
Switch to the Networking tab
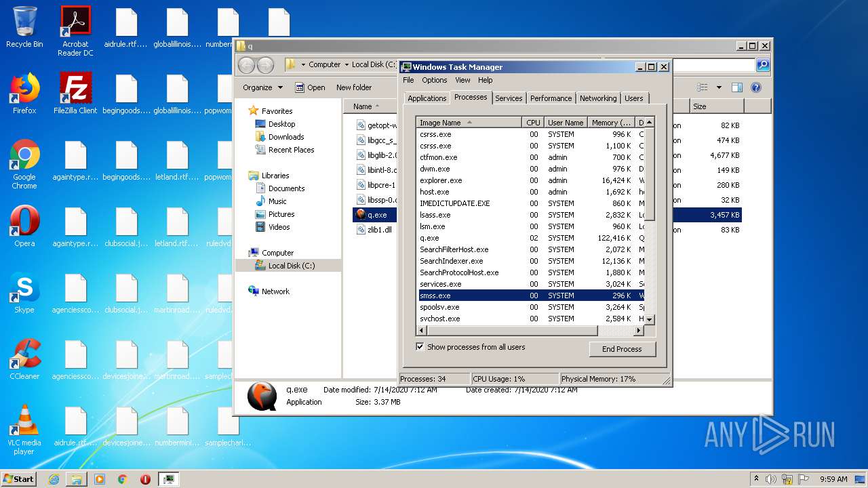point(598,98)
